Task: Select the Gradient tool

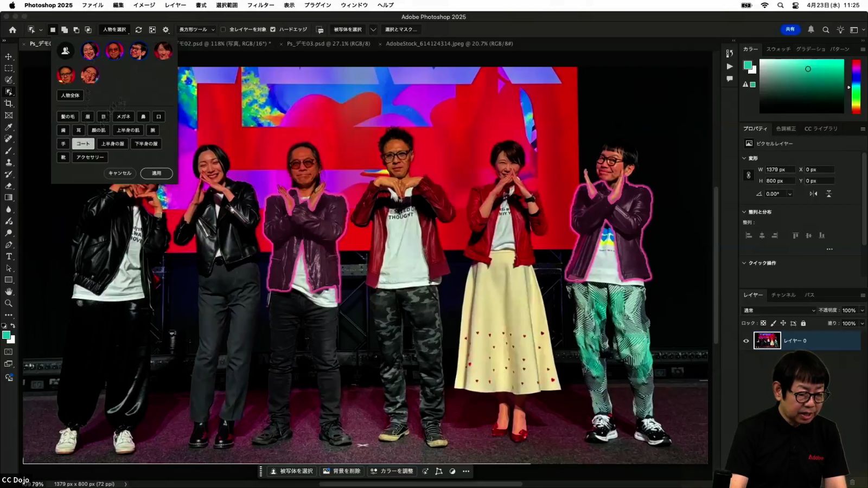Action: [9, 197]
